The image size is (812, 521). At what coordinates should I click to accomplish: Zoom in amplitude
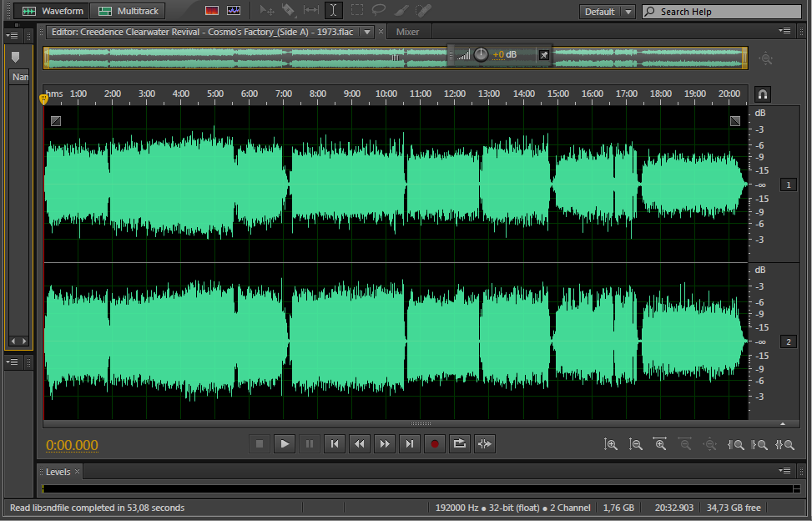click(611, 444)
